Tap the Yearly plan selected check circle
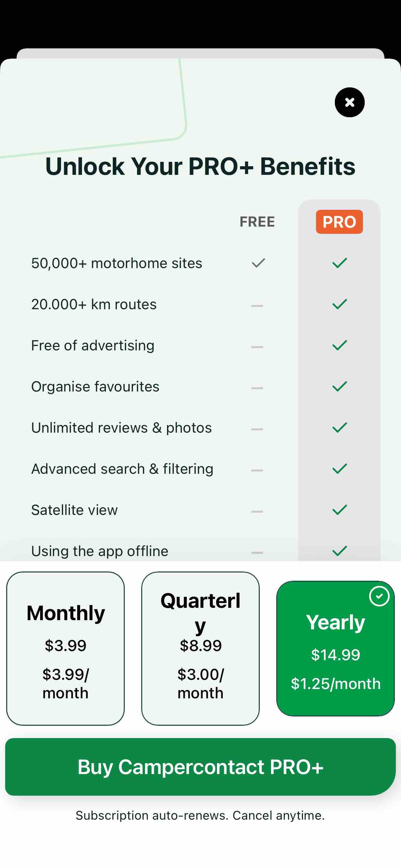The height and width of the screenshot is (868, 401). [379, 596]
